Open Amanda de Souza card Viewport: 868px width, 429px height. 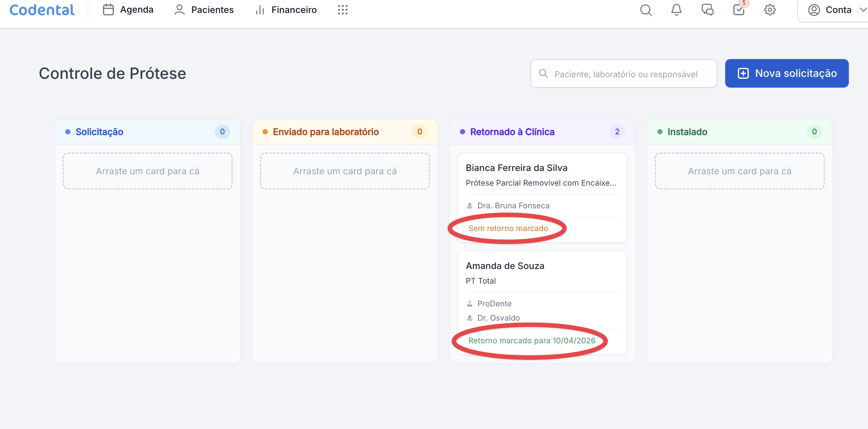coord(505,266)
